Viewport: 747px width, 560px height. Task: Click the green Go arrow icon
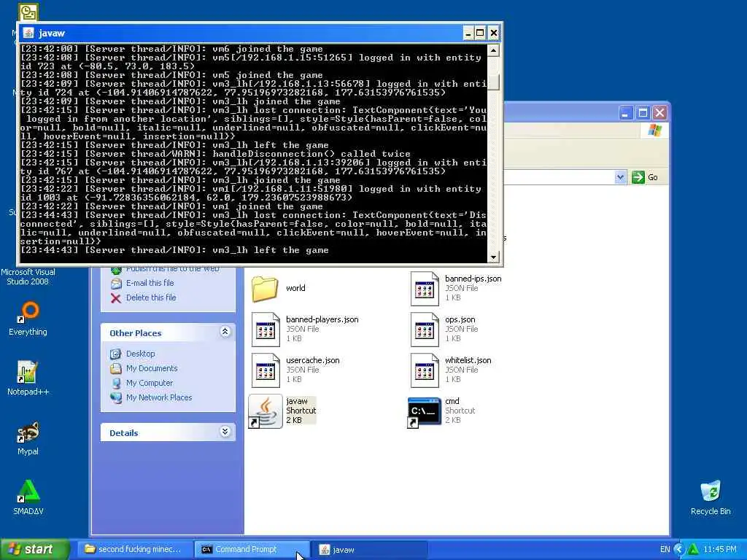638,177
